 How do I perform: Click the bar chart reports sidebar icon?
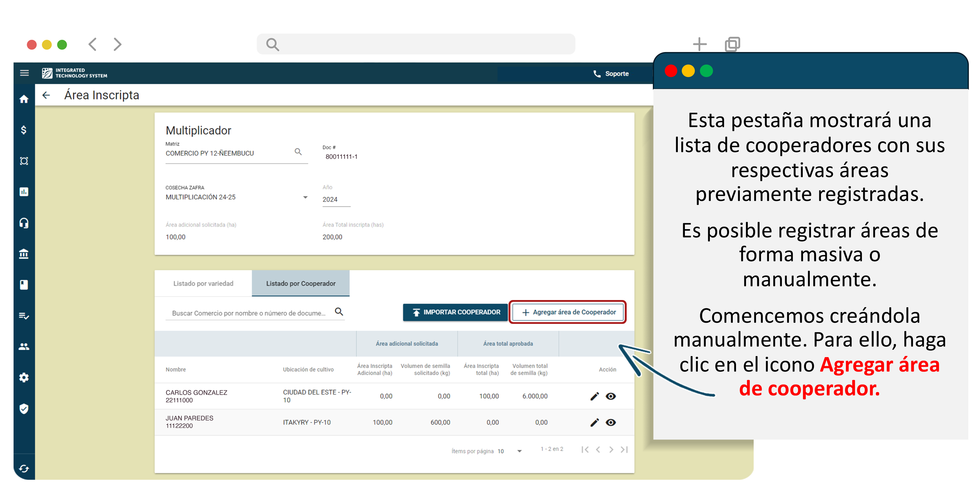(x=24, y=192)
